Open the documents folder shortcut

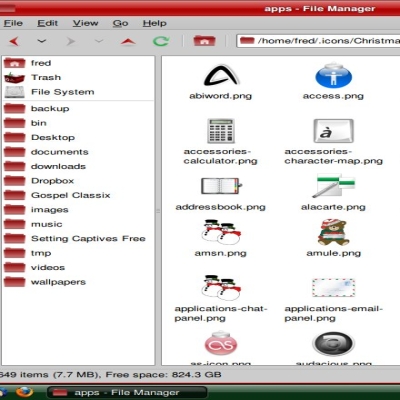(x=78, y=152)
